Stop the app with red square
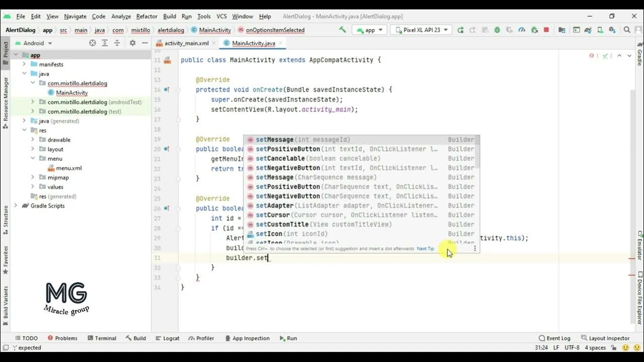This screenshot has height=362, width=644. [546, 30]
